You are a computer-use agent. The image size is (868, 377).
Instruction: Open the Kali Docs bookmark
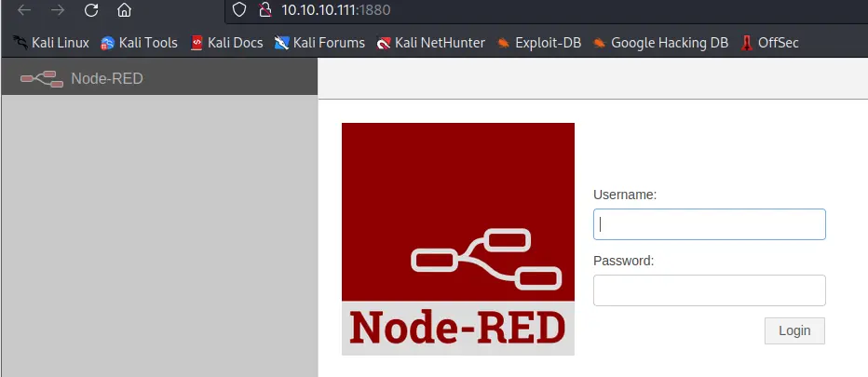(226, 43)
